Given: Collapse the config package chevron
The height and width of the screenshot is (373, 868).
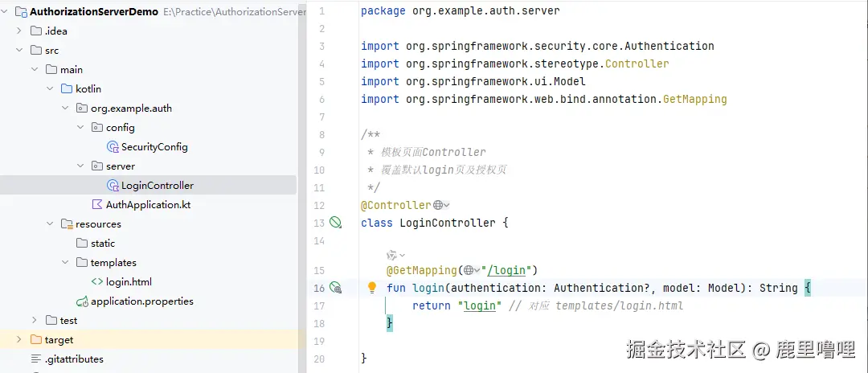Looking at the screenshot, I should click(x=81, y=128).
